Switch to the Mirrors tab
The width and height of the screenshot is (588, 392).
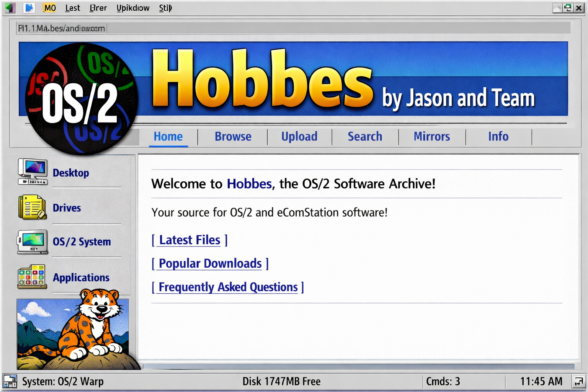[x=432, y=137]
